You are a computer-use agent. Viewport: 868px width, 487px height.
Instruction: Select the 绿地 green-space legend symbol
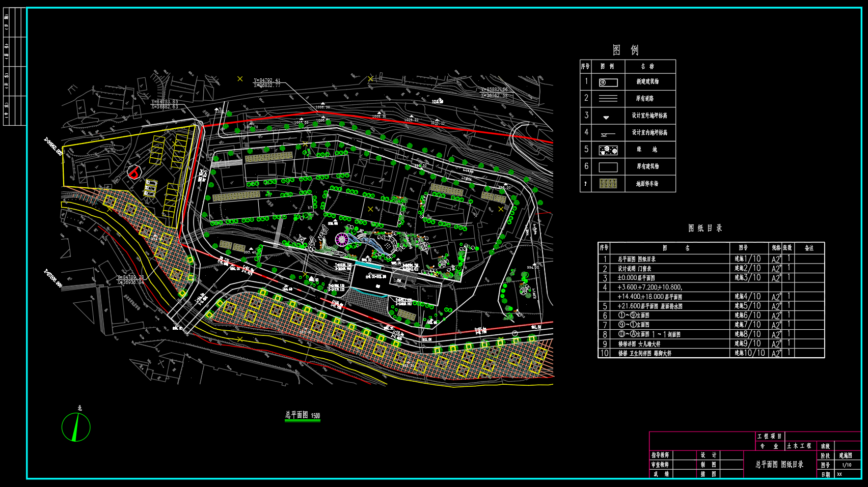tap(608, 150)
